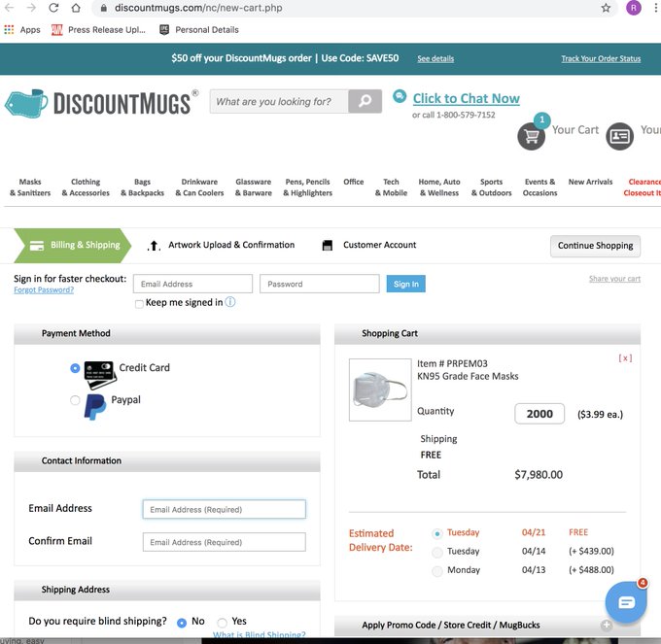Select Tuesday 04/14 delivery option
This screenshot has width=661, height=644.
pyautogui.click(x=437, y=552)
